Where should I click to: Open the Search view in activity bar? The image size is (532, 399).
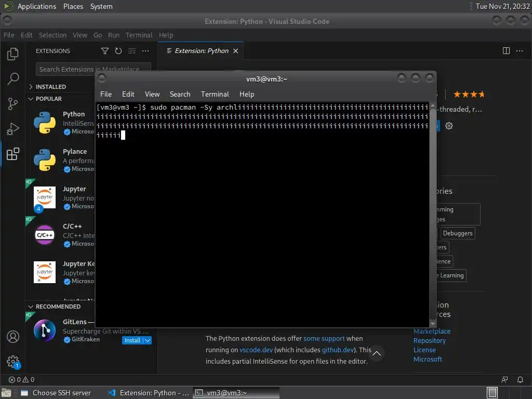click(13, 79)
